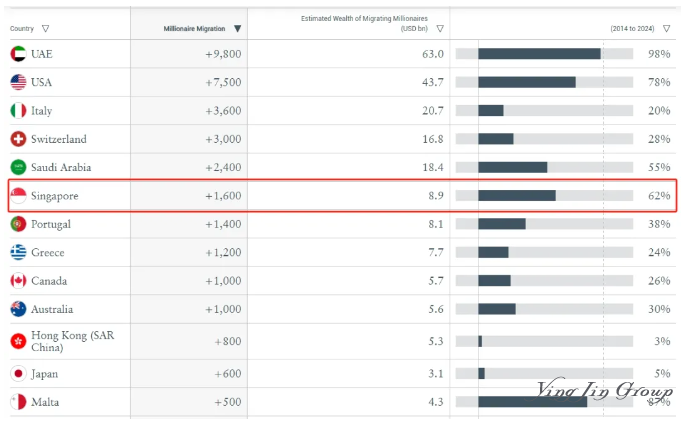Click the Portugal flag icon
The width and height of the screenshot is (683, 422).
pos(18,224)
